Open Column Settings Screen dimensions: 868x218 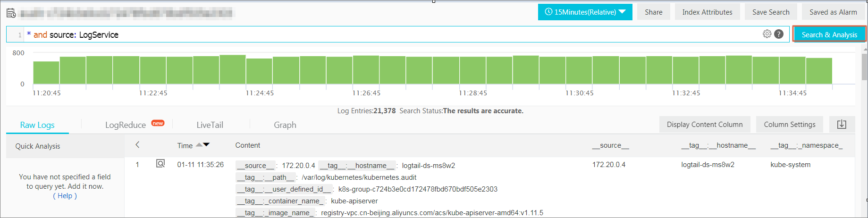point(790,125)
